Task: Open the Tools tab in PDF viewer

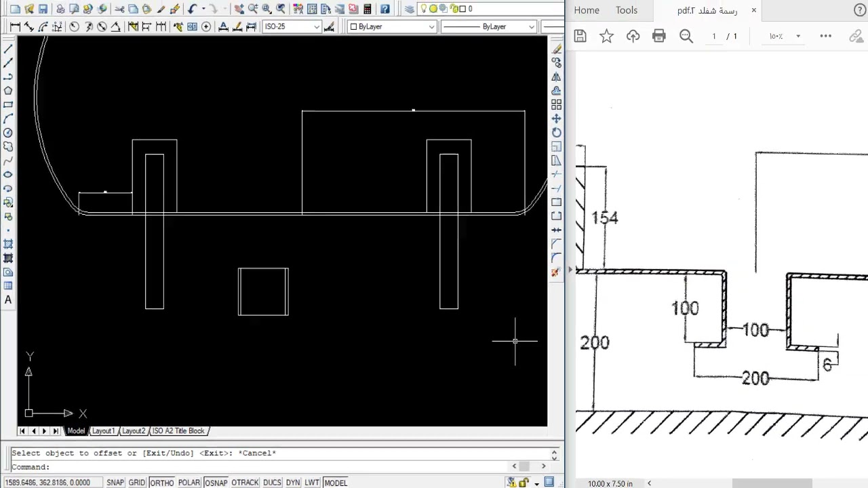Action: (x=627, y=10)
